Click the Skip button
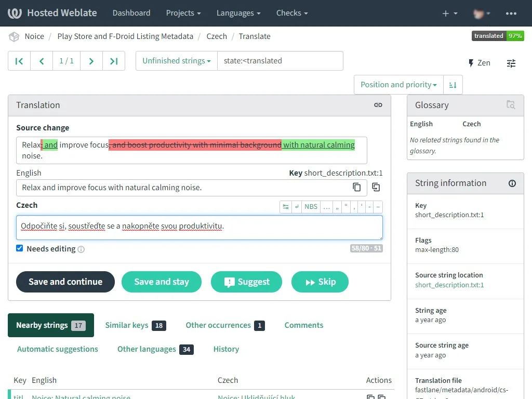 pos(320,282)
